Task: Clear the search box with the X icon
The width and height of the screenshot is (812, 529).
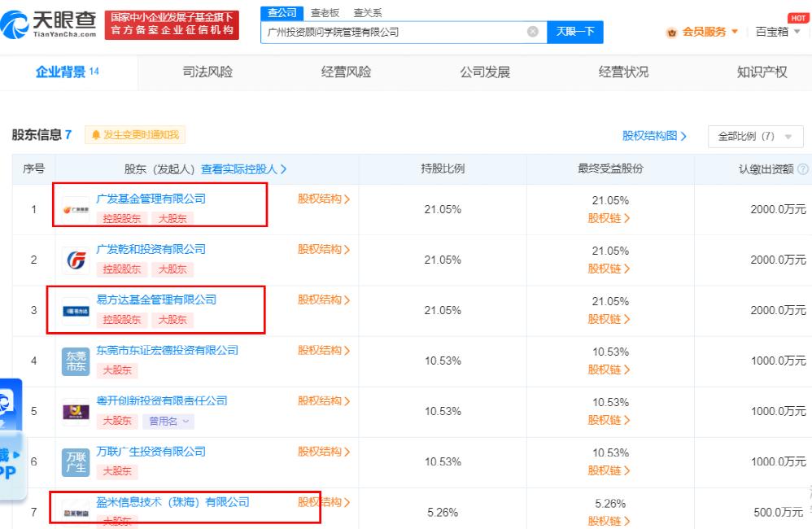Action: click(532, 32)
